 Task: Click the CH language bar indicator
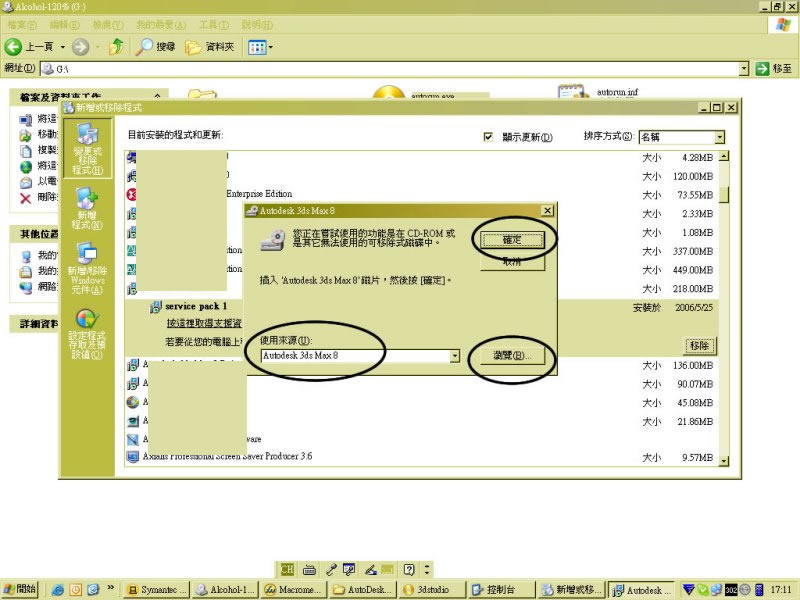click(287, 569)
